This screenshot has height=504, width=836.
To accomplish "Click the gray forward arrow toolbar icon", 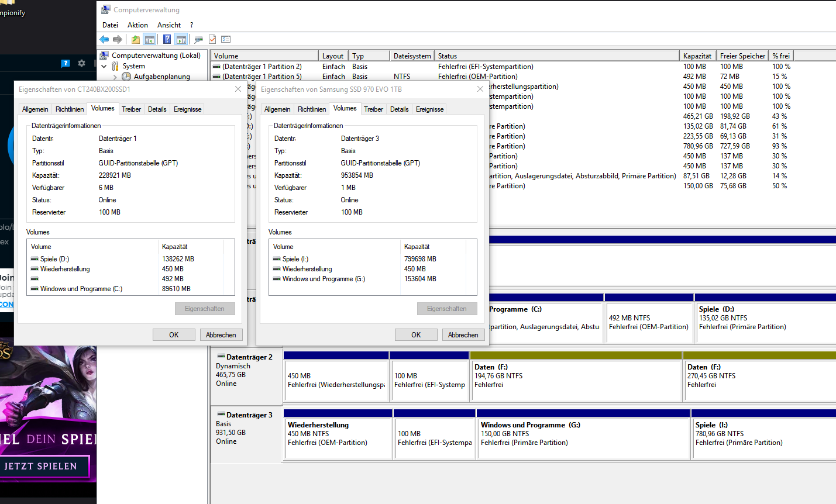I will pos(118,39).
